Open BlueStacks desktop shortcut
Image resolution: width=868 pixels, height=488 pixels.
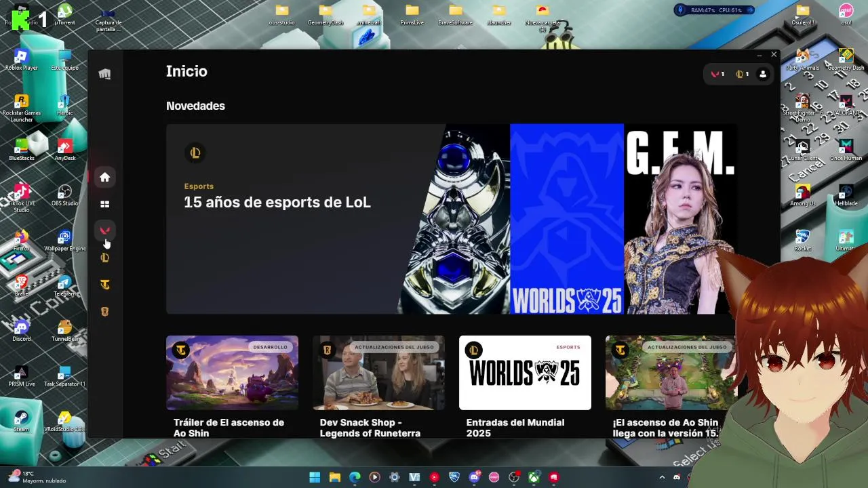[22, 150]
